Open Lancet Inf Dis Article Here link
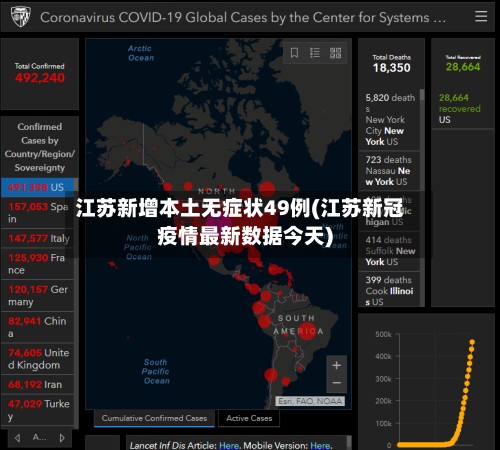The height and width of the screenshot is (450, 500). [x=229, y=445]
